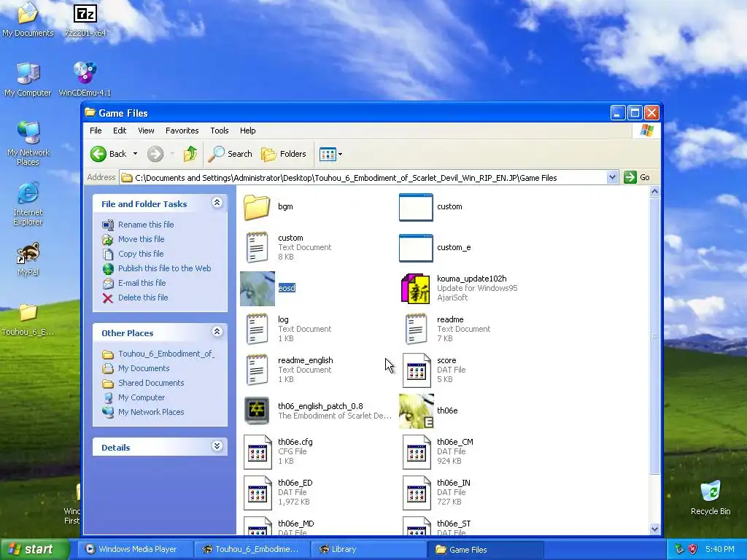
Task: Select the th06e_CM DAT file icon
Action: (417, 452)
